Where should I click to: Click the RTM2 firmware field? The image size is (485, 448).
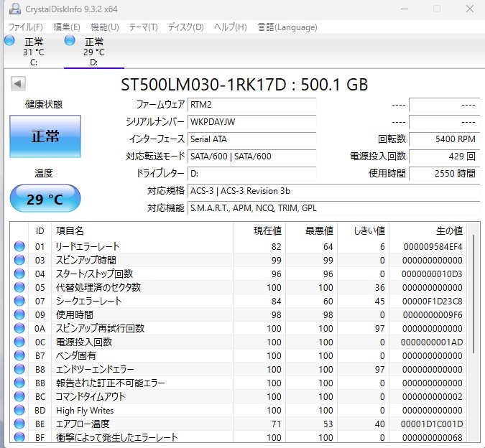click(x=251, y=105)
